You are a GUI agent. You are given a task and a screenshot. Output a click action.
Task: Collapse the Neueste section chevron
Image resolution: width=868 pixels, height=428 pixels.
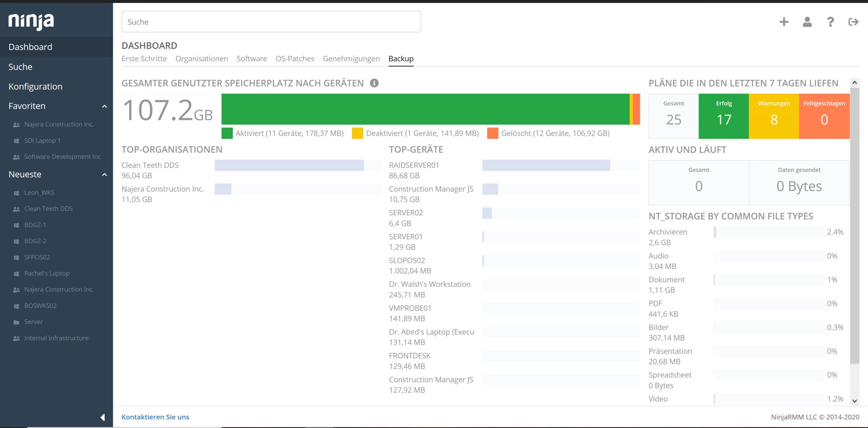pyautogui.click(x=104, y=174)
